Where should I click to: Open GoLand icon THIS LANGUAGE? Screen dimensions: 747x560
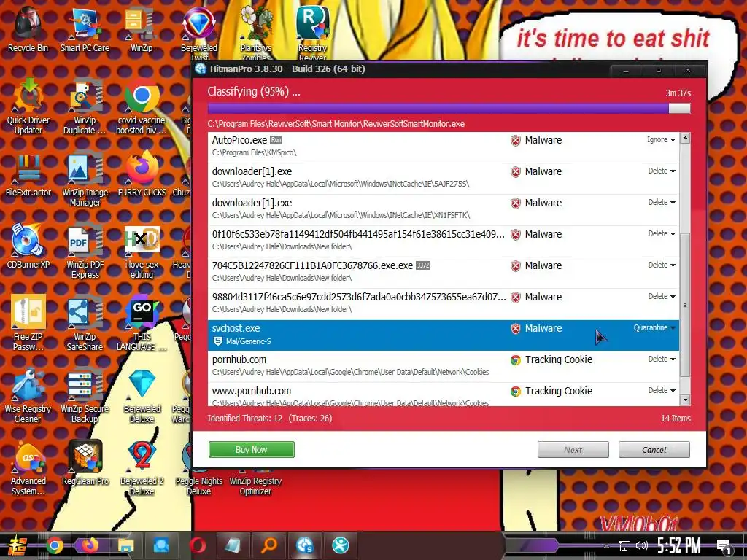pos(142,324)
